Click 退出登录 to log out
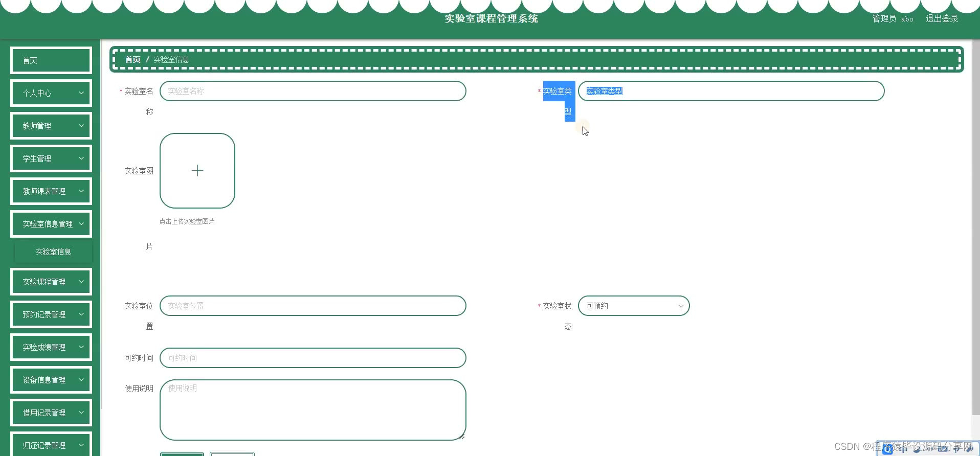Image resolution: width=980 pixels, height=456 pixels. point(942,18)
